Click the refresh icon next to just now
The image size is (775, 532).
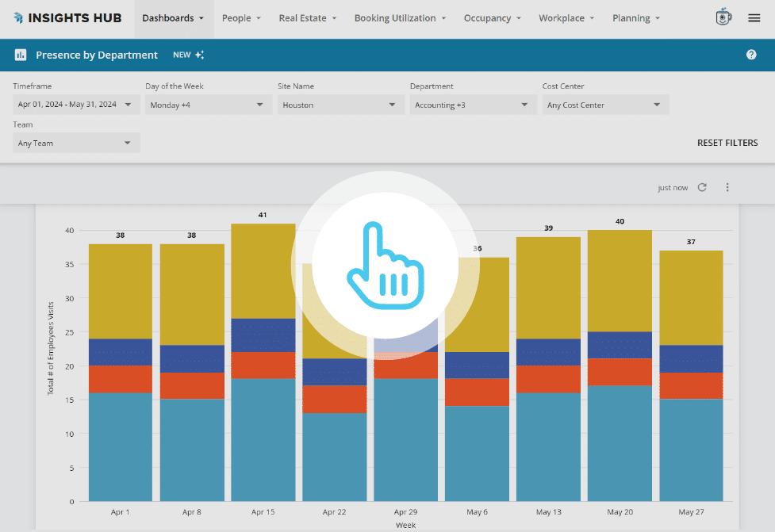tap(702, 188)
